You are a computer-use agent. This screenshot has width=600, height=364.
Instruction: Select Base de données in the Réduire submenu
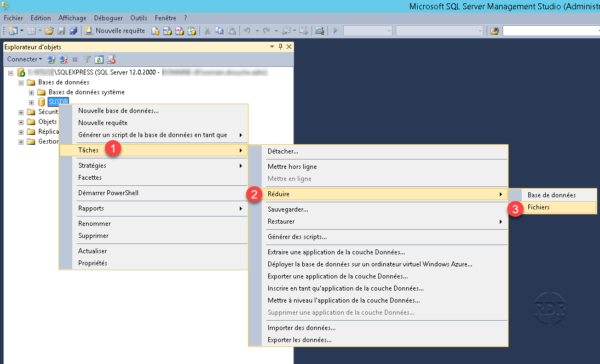click(x=553, y=195)
